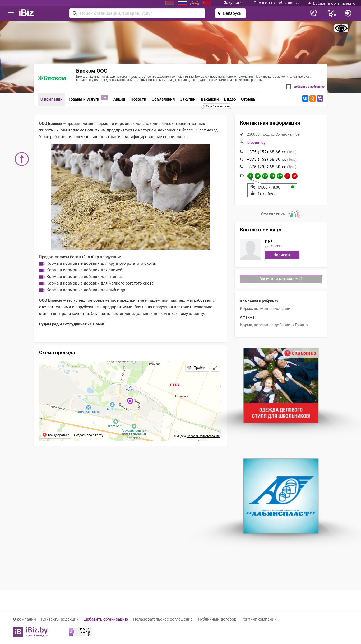Click the organization search input field
The height and width of the screenshot is (644, 361).
tap(137, 13)
